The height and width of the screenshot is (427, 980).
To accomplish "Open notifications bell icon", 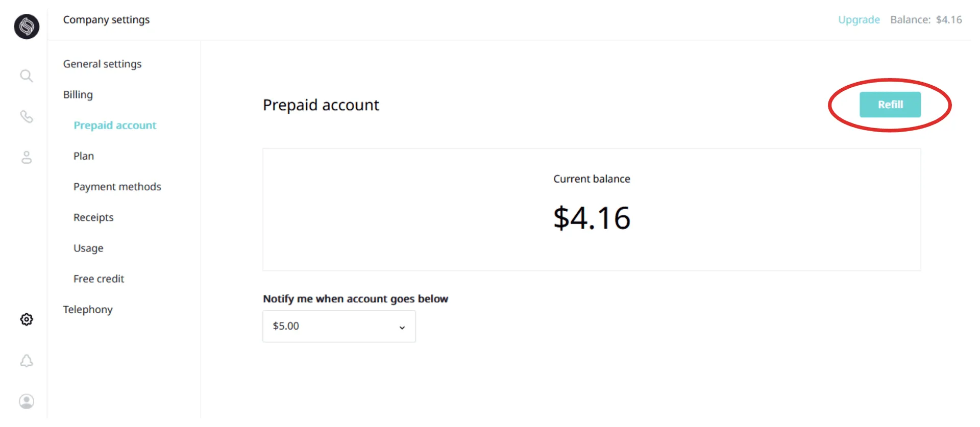I will pos(27,361).
